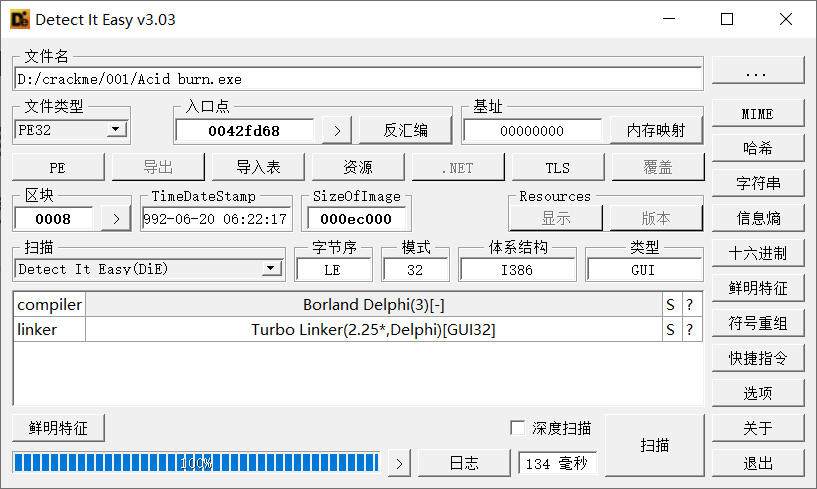This screenshot has width=817, height=489.
Task: Click the file name path field
Action: coord(358,79)
